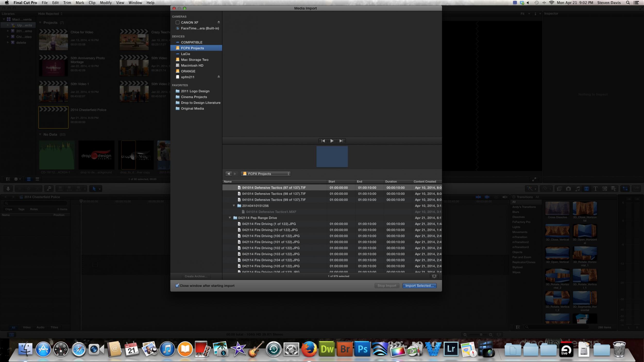Select 042114 Fire Driving (100 of 122).JPG

point(270,236)
